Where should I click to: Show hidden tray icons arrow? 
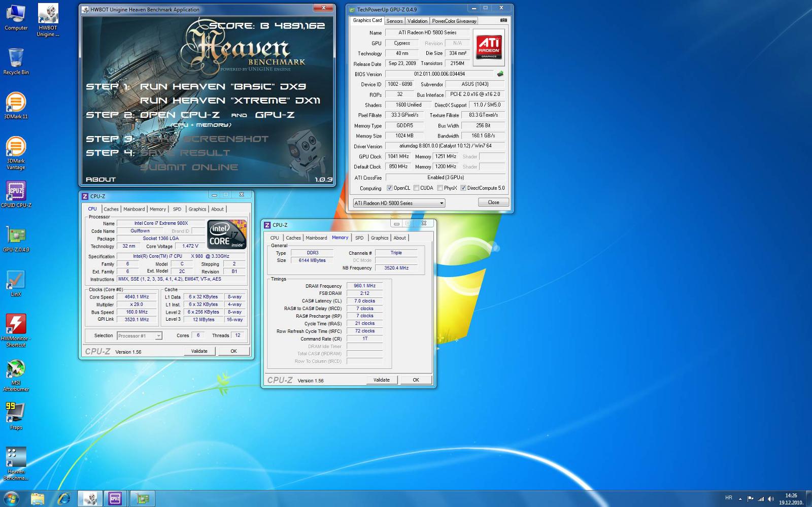pos(740,499)
